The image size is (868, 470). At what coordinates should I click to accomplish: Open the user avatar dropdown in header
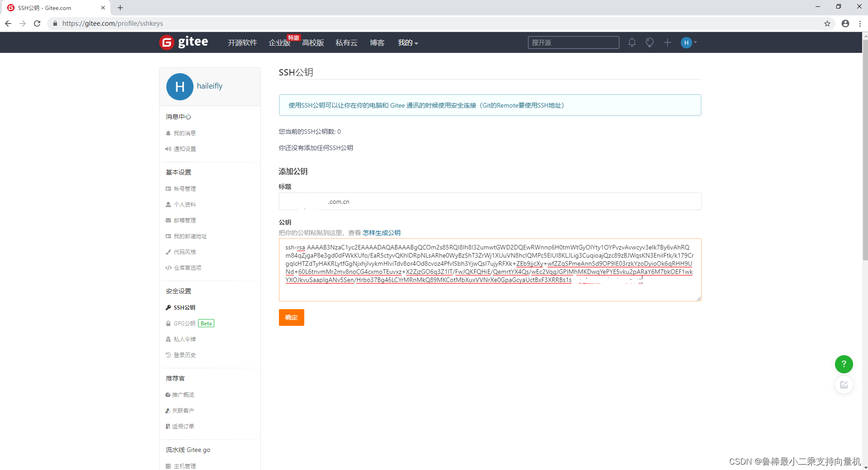pyautogui.click(x=689, y=42)
